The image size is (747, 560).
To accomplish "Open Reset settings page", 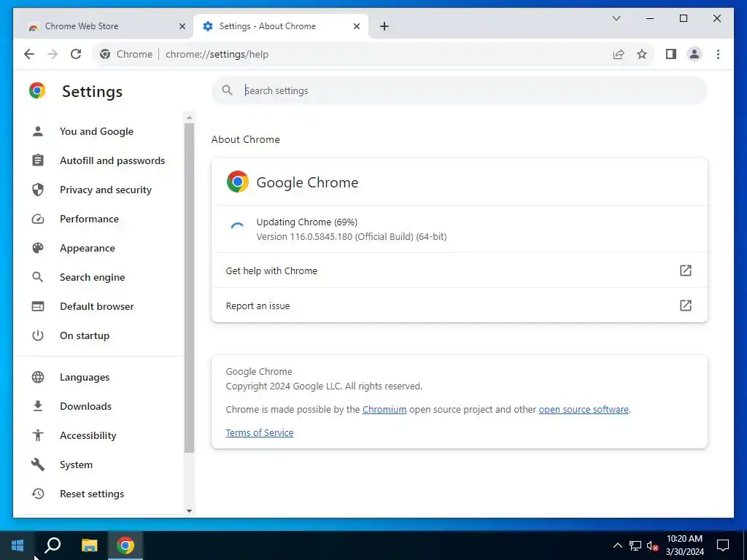I will click(91, 494).
